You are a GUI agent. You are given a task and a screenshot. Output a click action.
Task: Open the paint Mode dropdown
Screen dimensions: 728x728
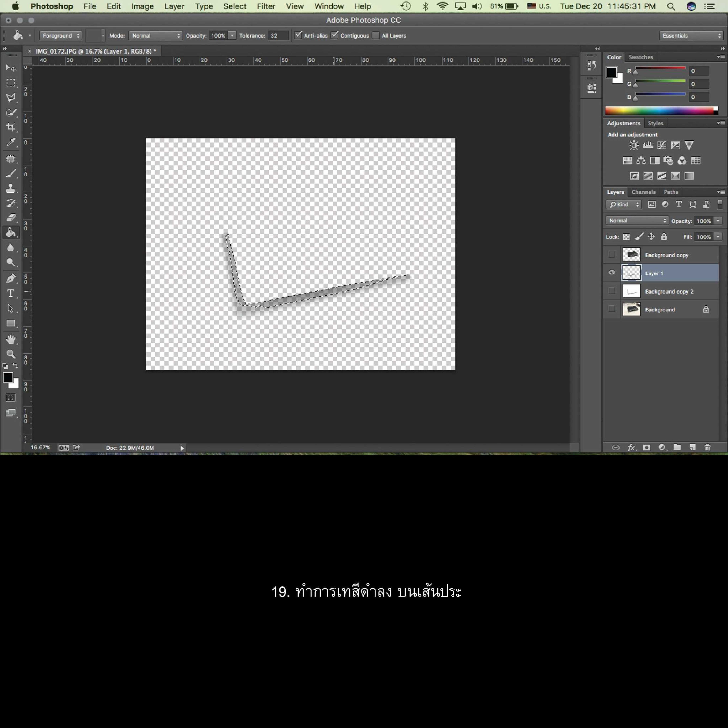156,35
